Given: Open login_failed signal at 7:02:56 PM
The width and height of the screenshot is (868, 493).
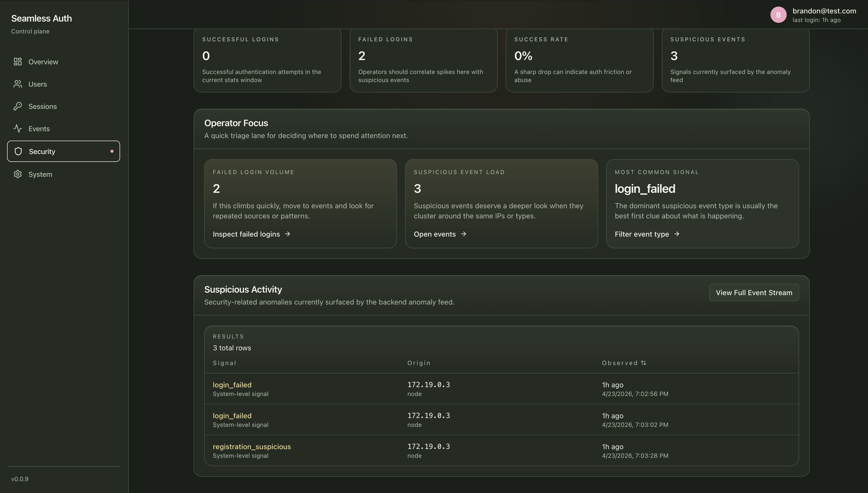Looking at the screenshot, I should click(232, 385).
